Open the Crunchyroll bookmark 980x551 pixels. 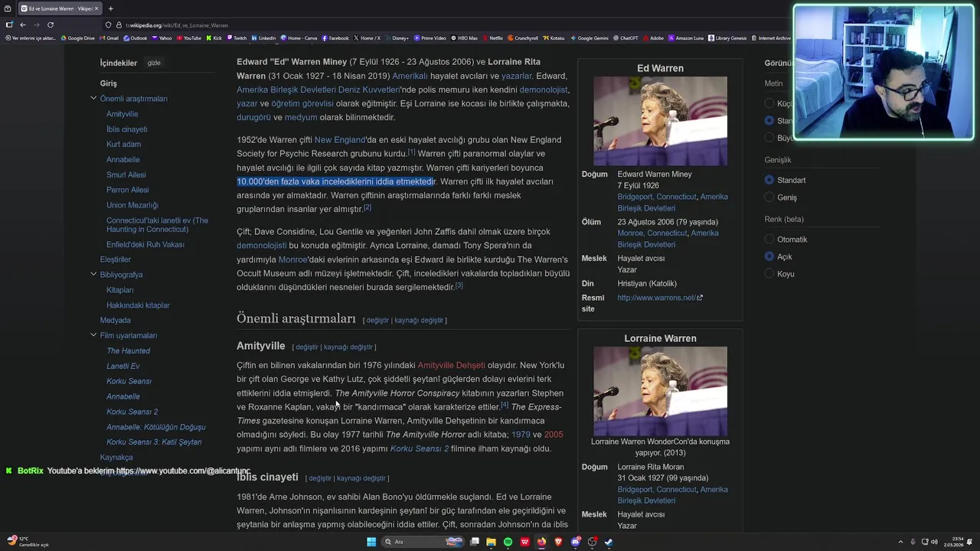(523, 38)
